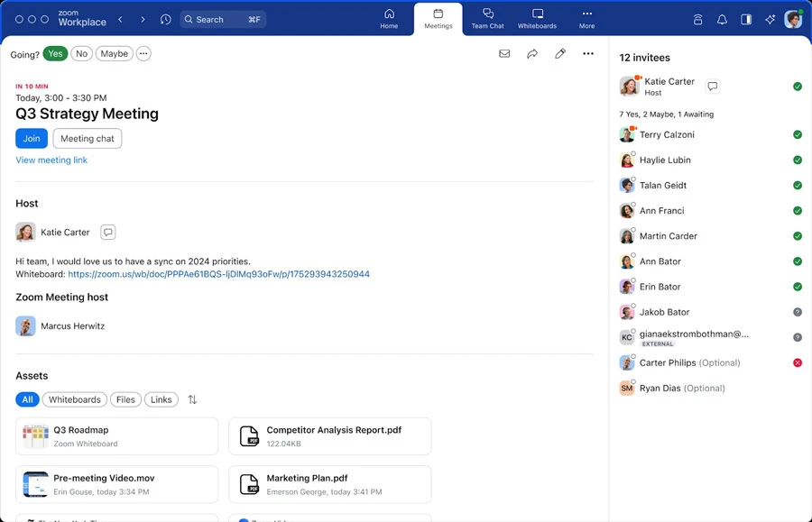This screenshot has width=812, height=522.
Task: Select the Maybe RSVP option
Action: (114, 53)
